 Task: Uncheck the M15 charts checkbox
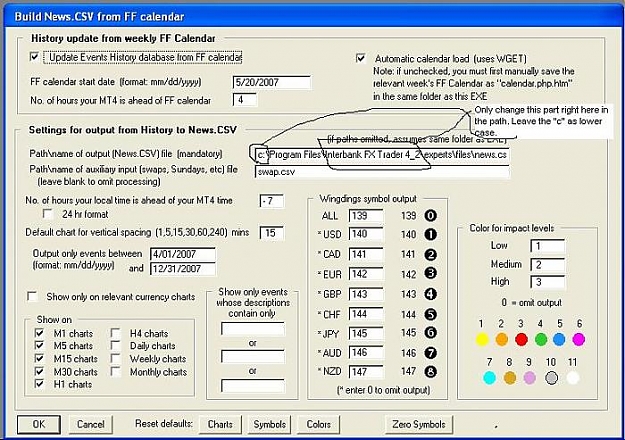[39, 358]
